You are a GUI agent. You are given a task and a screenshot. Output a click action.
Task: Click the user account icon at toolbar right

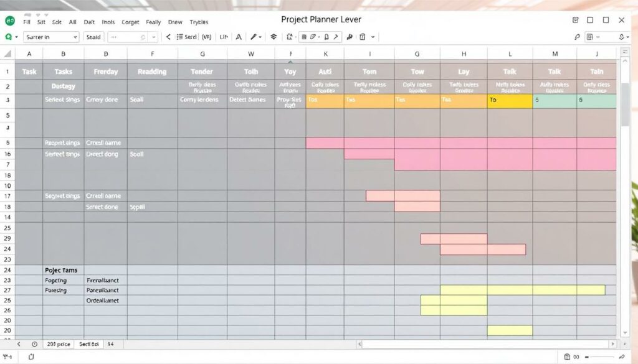[x=621, y=37]
